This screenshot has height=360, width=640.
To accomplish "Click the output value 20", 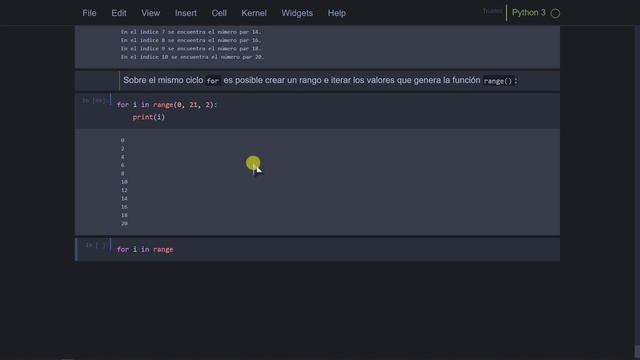I will point(124,224).
